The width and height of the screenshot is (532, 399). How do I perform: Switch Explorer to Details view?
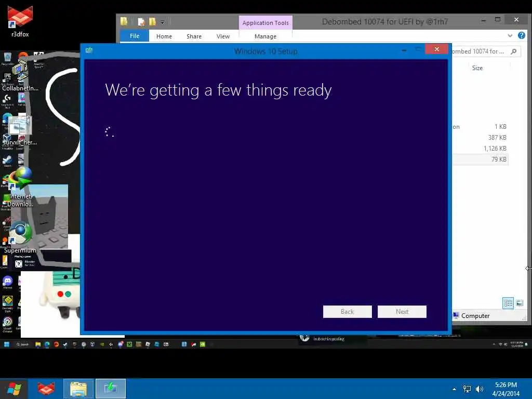point(508,303)
